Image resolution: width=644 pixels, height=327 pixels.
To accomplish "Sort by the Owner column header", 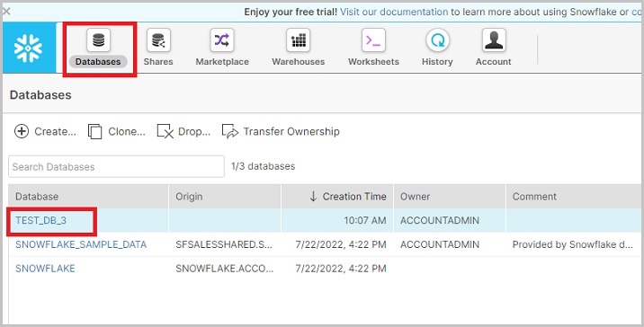I will [450, 197].
